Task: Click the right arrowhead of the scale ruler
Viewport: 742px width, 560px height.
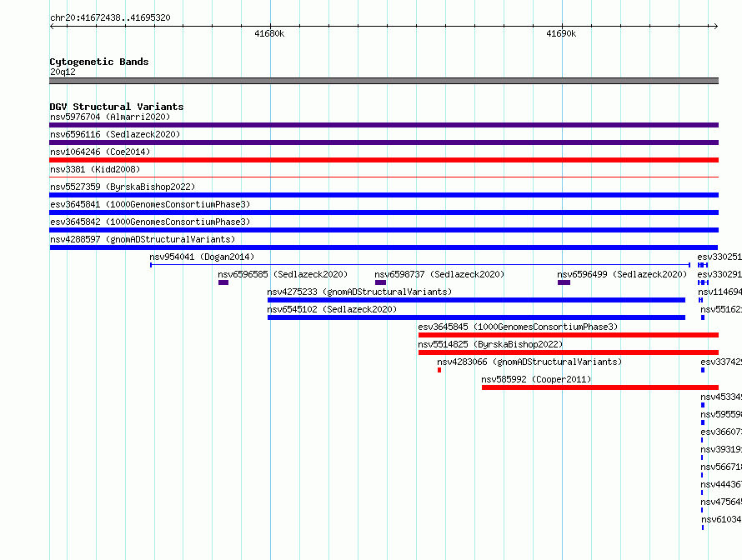Action: (x=716, y=27)
